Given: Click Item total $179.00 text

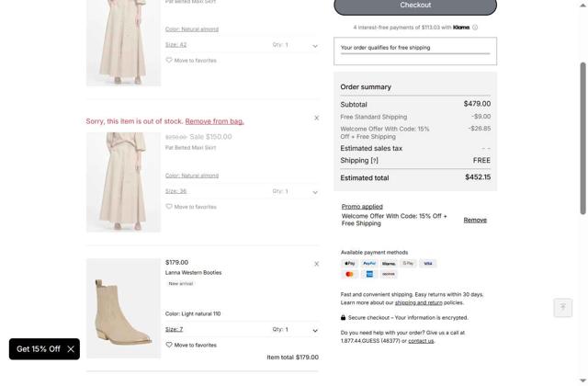Looking at the screenshot, I should pyautogui.click(x=292, y=358).
